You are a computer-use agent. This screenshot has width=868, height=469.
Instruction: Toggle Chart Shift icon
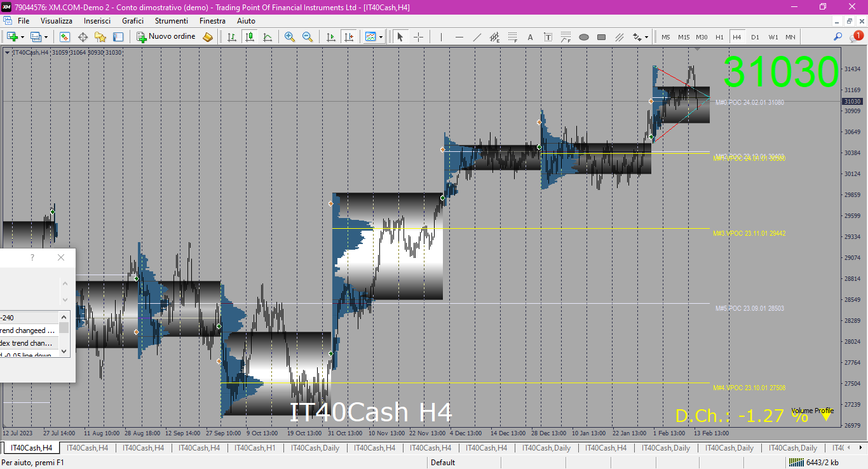pos(348,37)
